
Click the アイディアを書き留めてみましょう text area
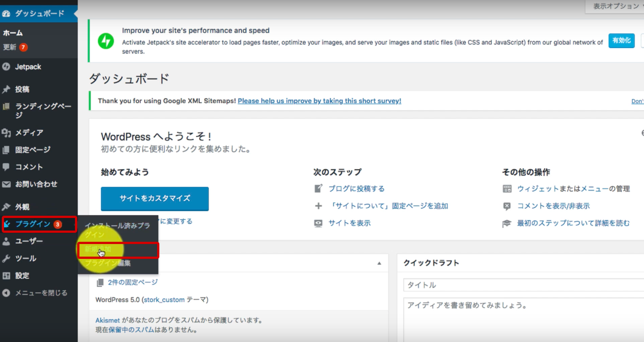(x=523, y=320)
